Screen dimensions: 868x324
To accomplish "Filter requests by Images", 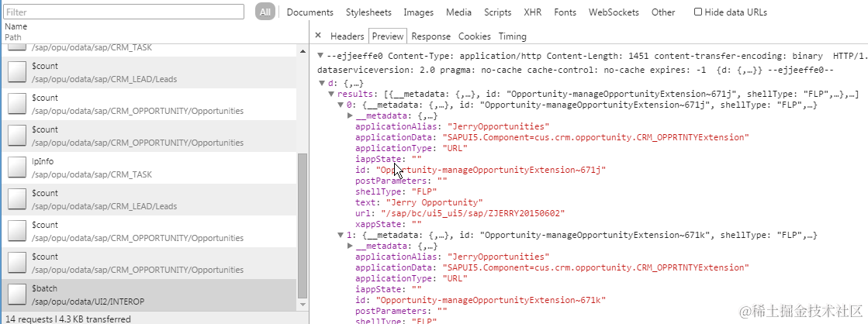I will 419,12.
